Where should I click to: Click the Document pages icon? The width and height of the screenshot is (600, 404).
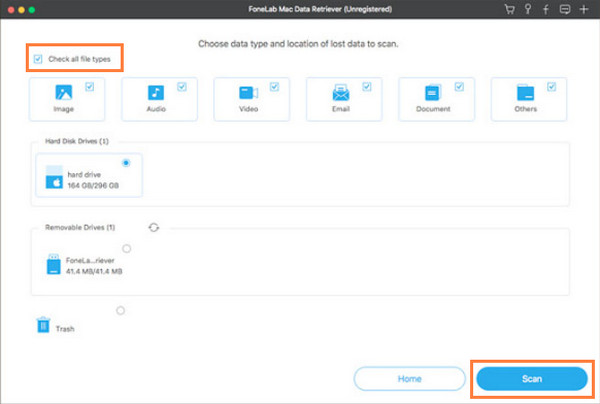(x=433, y=92)
